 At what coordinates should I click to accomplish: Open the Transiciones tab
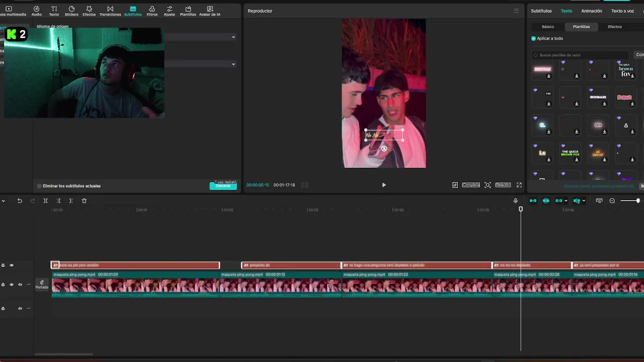[110, 11]
